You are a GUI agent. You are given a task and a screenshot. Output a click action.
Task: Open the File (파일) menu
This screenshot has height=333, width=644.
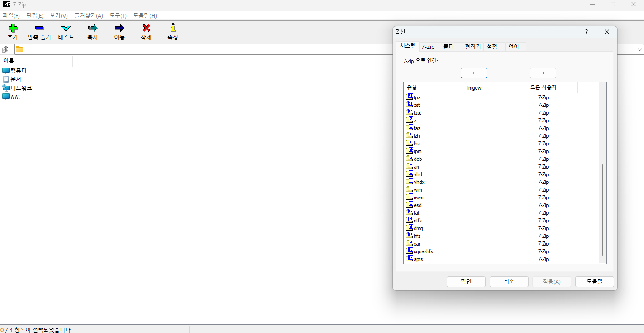pos(11,15)
